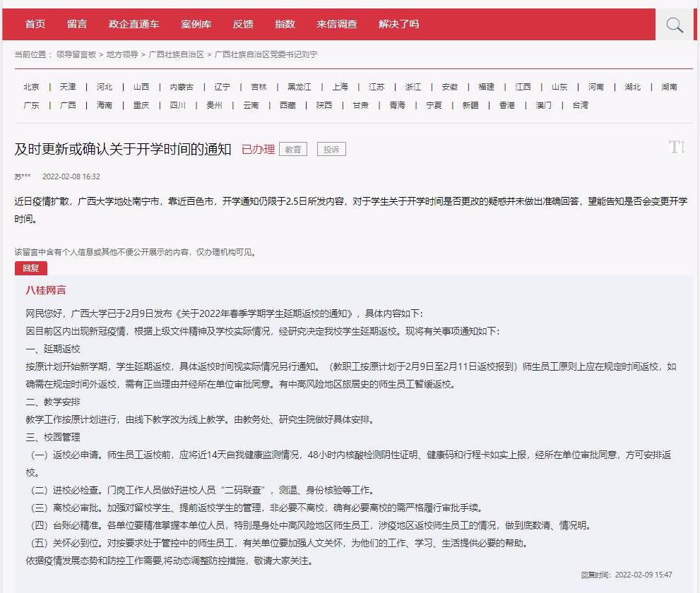Select 黑龙江 province link

point(299,87)
